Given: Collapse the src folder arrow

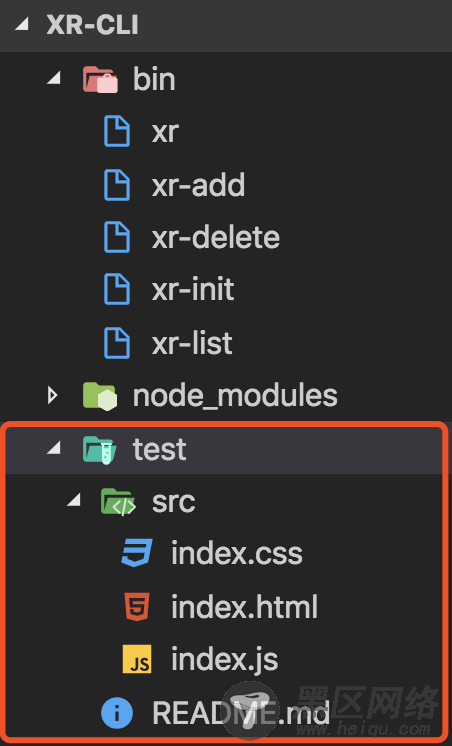Looking at the screenshot, I should coord(73,500).
